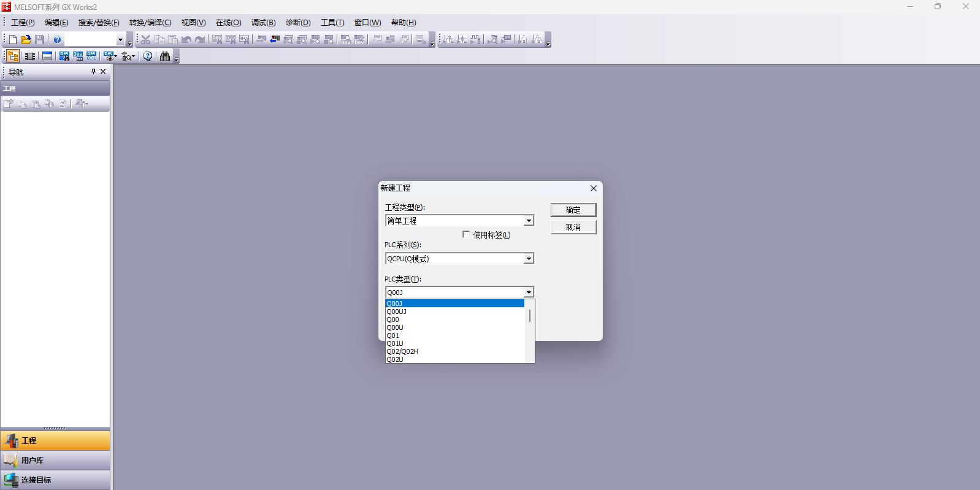980x490 pixels.
Task: Open the 工具(T) menu
Action: click(332, 23)
